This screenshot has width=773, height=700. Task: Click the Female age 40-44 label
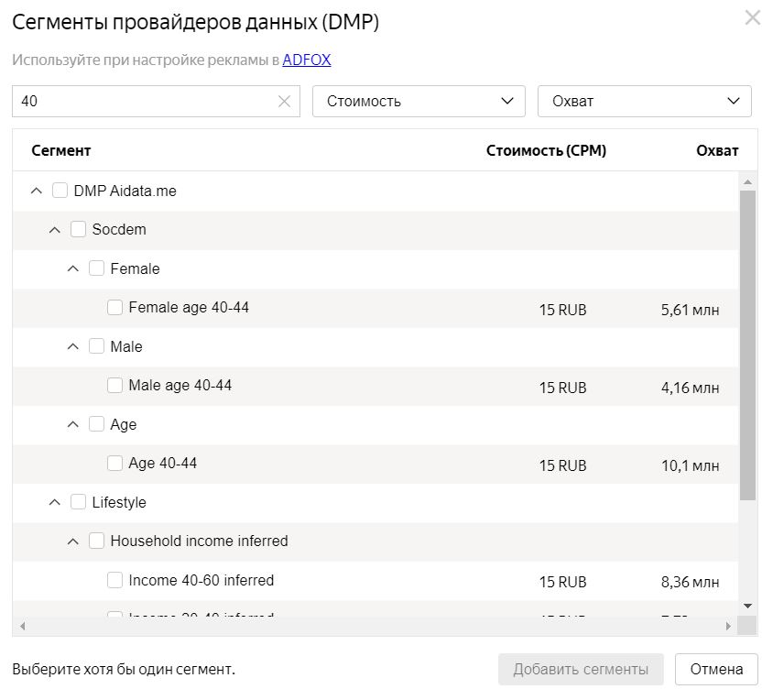pyautogui.click(x=189, y=307)
